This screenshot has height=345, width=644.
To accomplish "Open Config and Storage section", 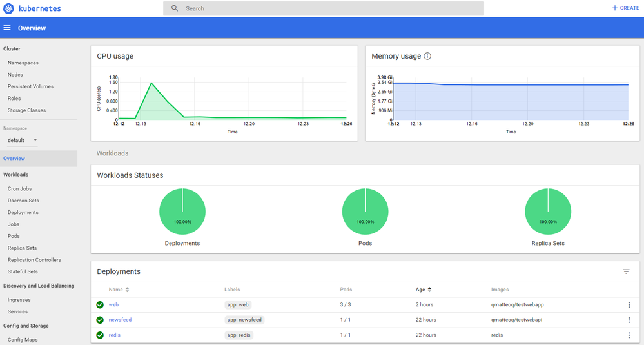I will pos(26,326).
